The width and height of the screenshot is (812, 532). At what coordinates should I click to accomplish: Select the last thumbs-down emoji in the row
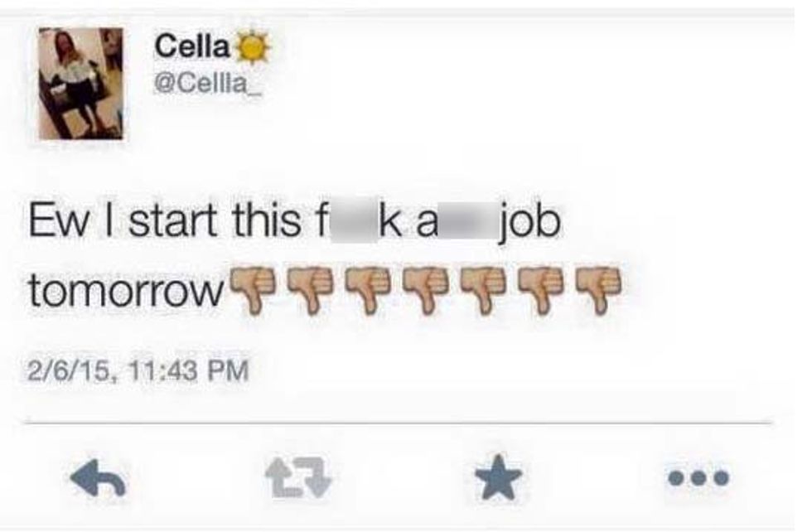pyautogui.click(x=599, y=290)
